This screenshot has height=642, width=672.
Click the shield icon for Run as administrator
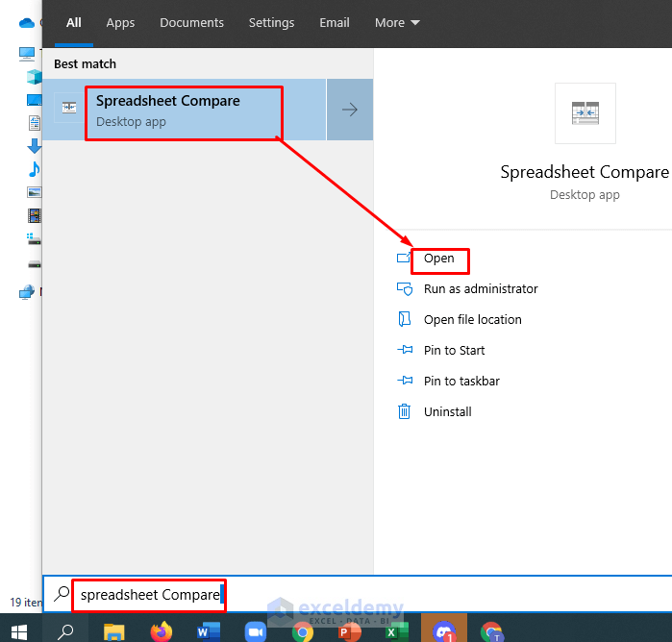(x=405, y=289)
